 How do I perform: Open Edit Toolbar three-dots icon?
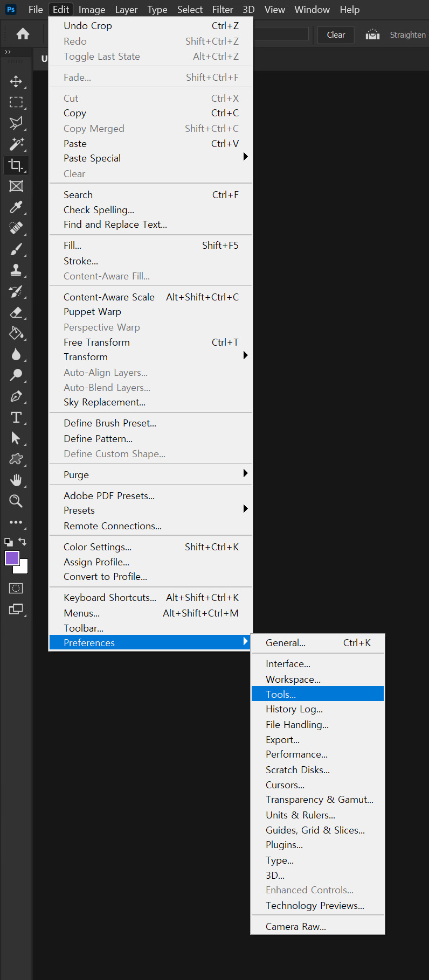pos(16,522)
